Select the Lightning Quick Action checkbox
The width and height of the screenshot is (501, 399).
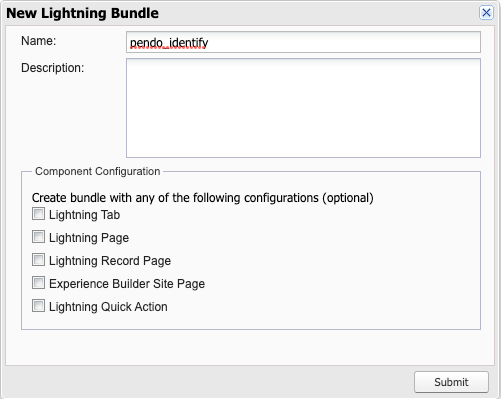coord(38,306)
